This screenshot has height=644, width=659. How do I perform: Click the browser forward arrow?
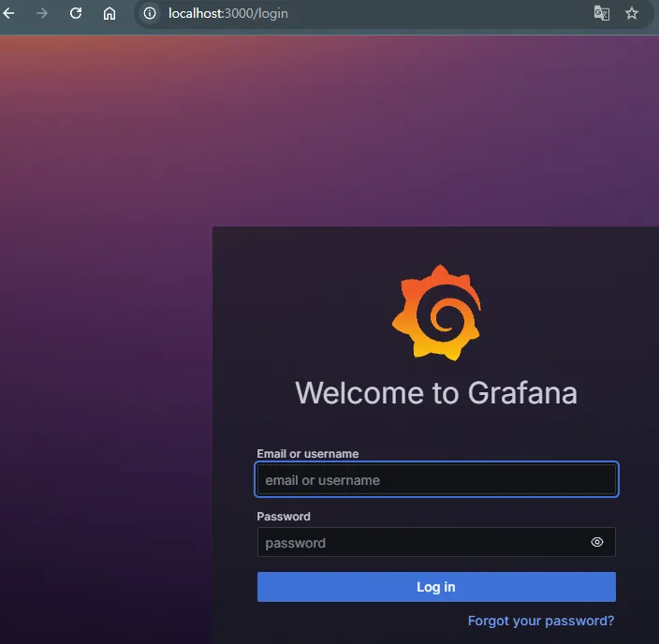coord(42,13)
